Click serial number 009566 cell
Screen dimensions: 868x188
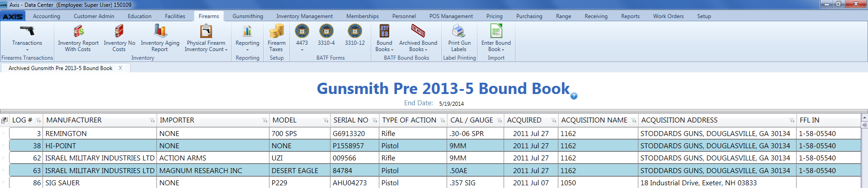coord(355,158)
